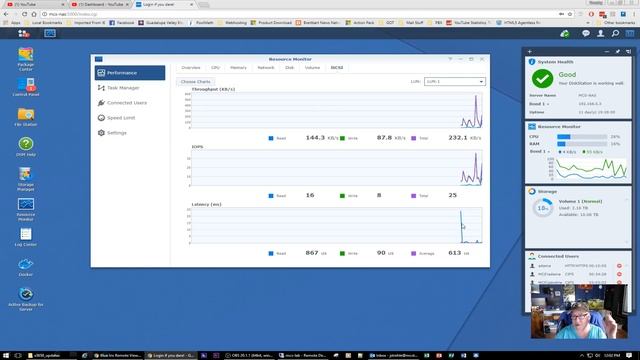Expand Bond 1 dropdown in Resource Monitor widget
Viewport: 640px width, 360px height.
[540, 151]
